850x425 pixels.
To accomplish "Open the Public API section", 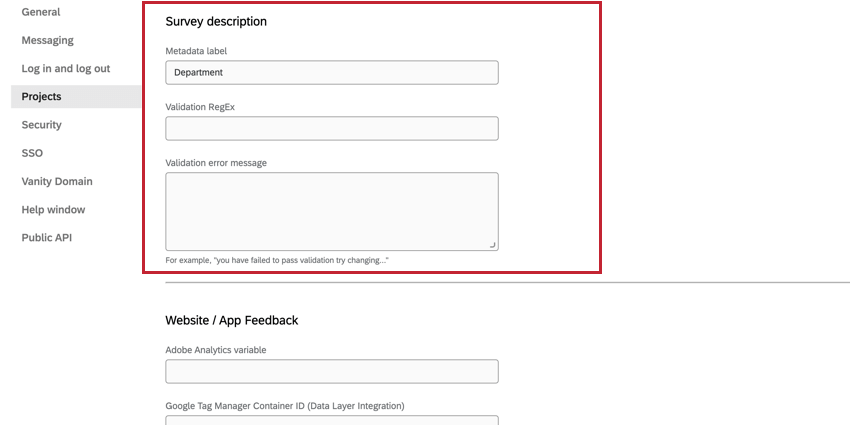I will (x=47, y=238).
